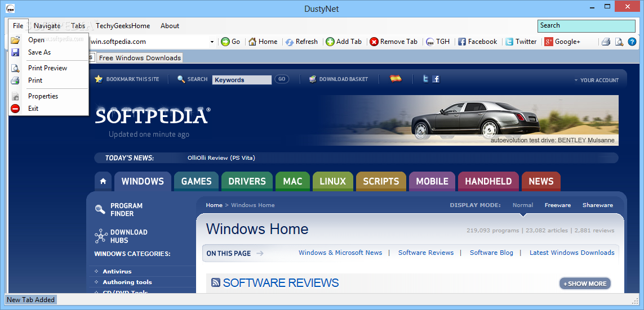Click the blue help question mark icon
644x310 pixels.
632,42
